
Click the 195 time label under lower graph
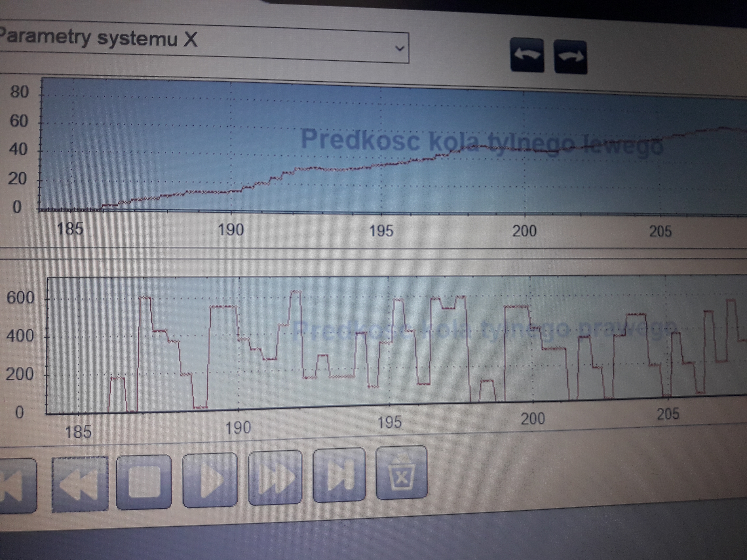[x=389, y=423]
